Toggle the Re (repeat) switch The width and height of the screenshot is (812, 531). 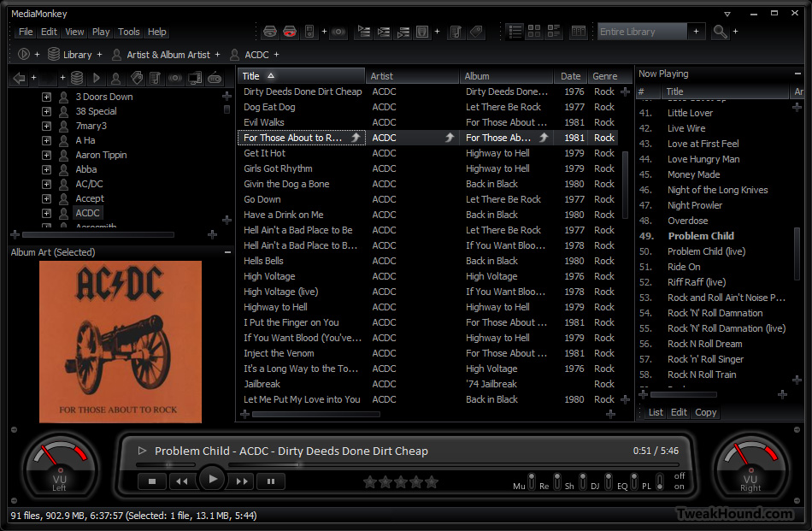[556, 481]
